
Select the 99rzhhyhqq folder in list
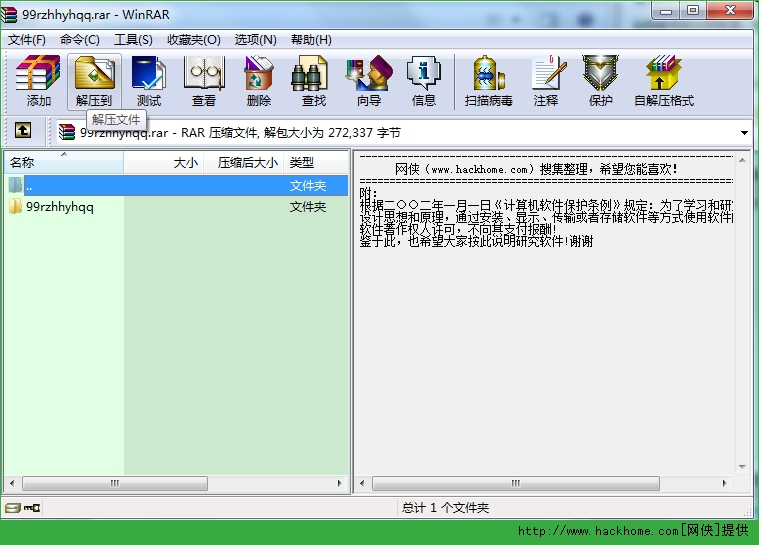(59, 207)
